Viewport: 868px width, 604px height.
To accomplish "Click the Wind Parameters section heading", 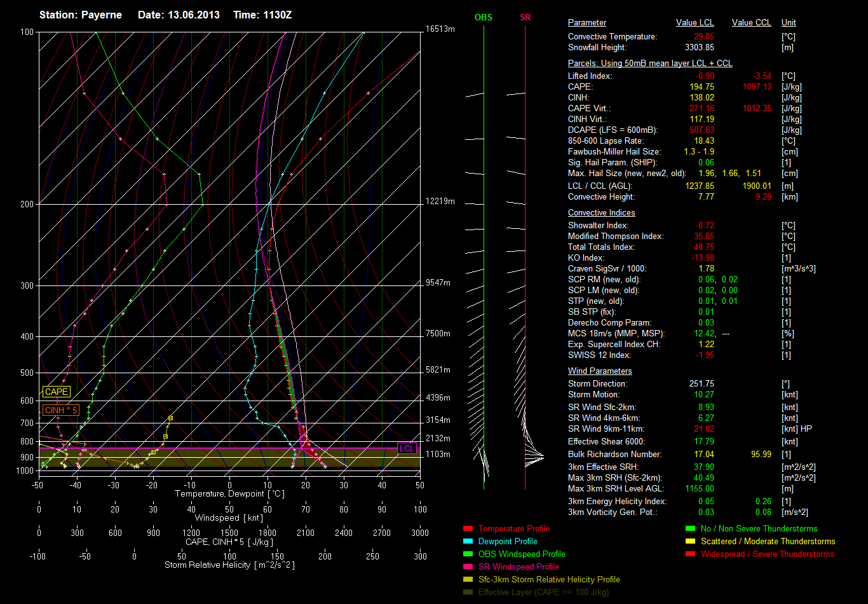I will pos(600,371).
